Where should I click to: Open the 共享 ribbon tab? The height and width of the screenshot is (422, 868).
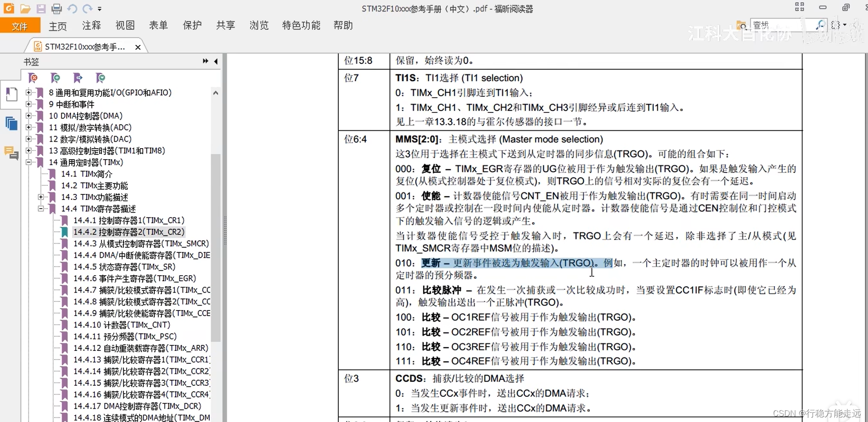225,25
